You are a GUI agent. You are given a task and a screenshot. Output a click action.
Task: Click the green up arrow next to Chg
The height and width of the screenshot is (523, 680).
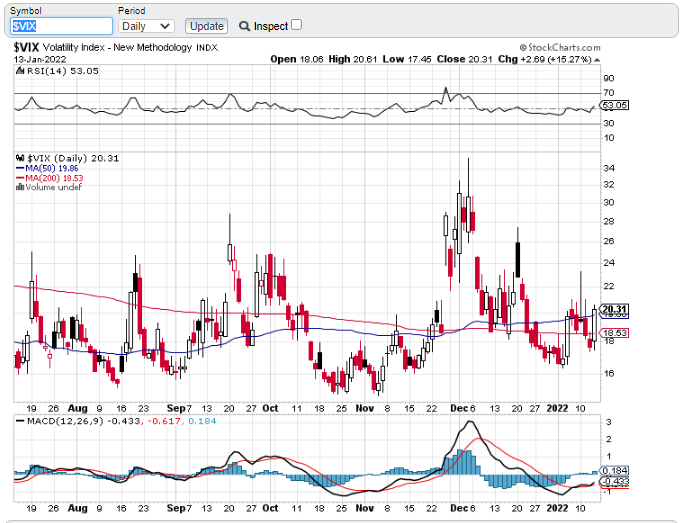tap(597, 60)
